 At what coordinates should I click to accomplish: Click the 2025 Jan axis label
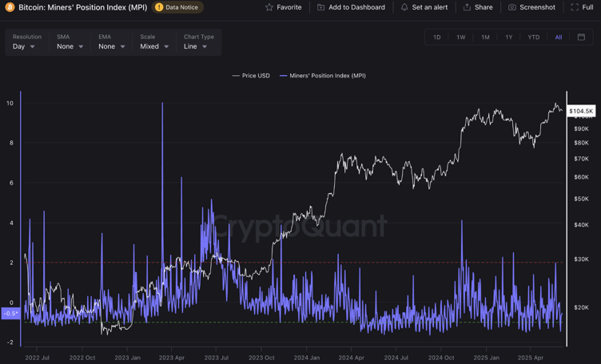pos(487,358)
